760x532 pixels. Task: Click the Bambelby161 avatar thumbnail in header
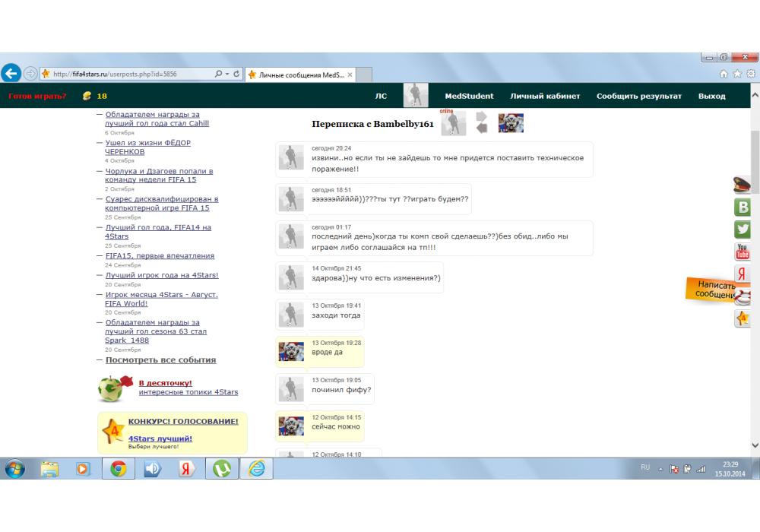pyautogui.click(x=511, y=123)
